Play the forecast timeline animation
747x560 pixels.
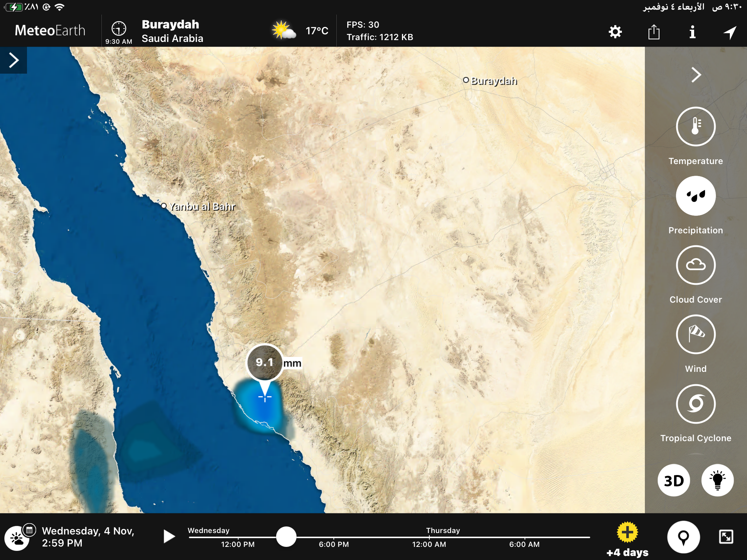[x=169, y=536]
